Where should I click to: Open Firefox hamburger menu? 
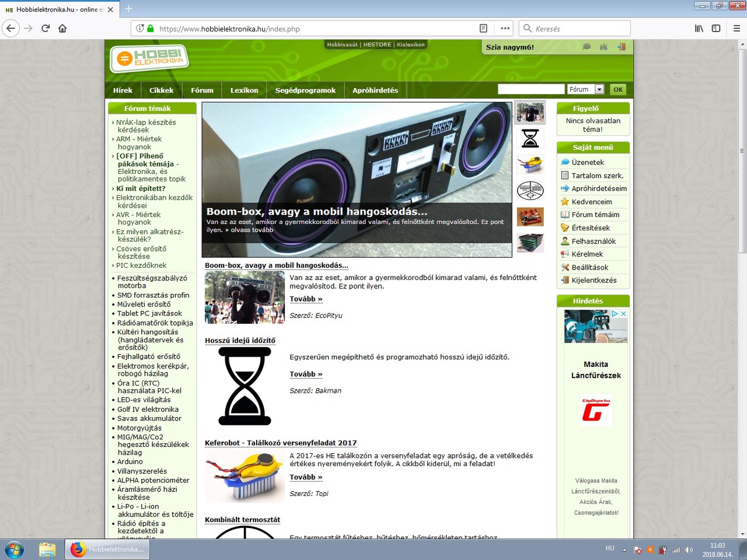tap(736, 28)
